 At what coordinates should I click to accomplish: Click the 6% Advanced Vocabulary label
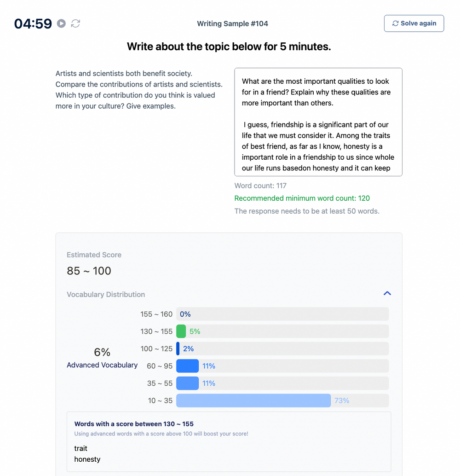click(102, 358)
